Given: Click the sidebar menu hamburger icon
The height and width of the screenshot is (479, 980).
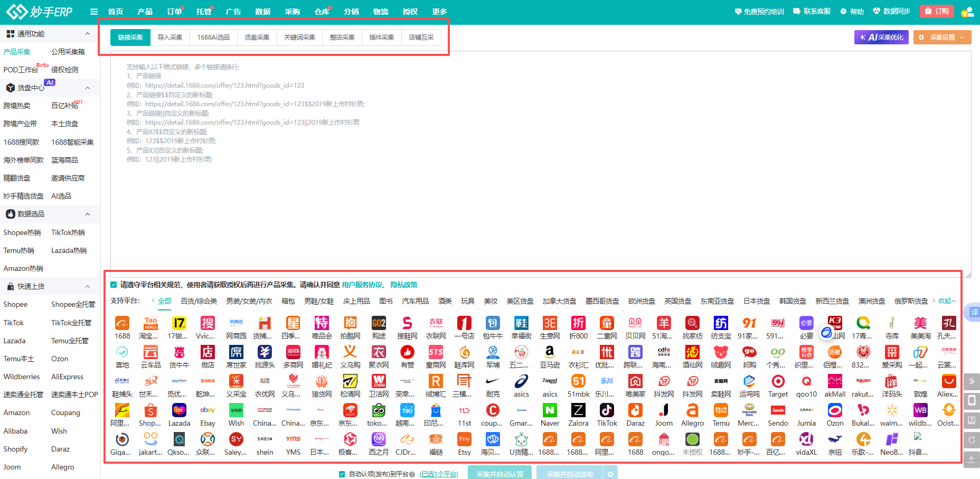Looking at the screenshot, I should tap(94, 12).
